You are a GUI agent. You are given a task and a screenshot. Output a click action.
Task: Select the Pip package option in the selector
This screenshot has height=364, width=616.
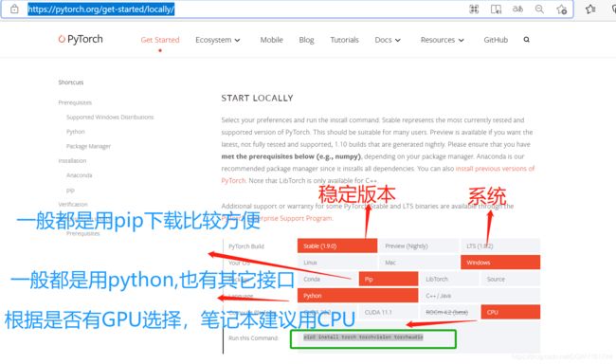click(x=389, y=279)
